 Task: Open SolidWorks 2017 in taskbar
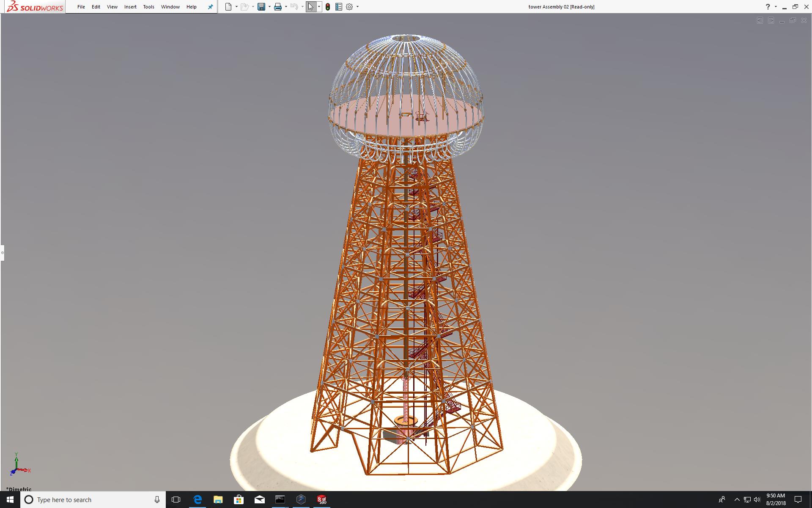(x=322, y=500)
